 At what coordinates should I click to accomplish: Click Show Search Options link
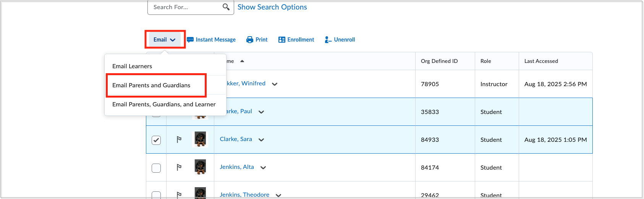click(x=272, y=7)
